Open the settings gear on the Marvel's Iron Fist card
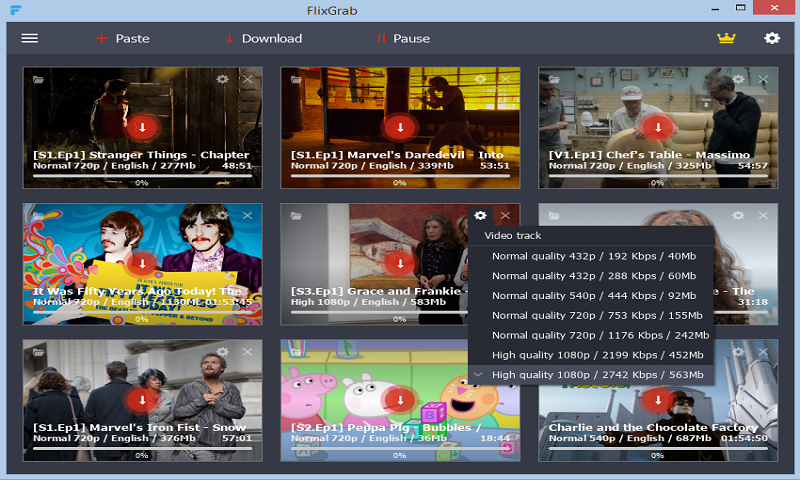Viewport: 800px width, 480px height. click(222, 351)
